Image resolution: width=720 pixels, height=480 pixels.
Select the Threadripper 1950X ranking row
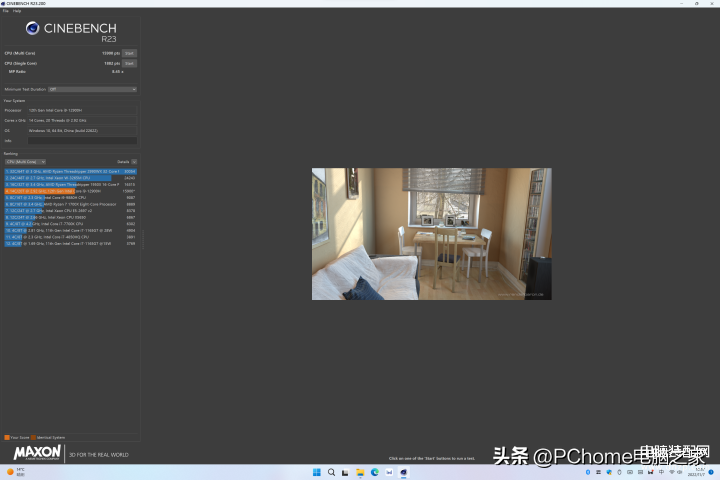click(x=71, y=184)
